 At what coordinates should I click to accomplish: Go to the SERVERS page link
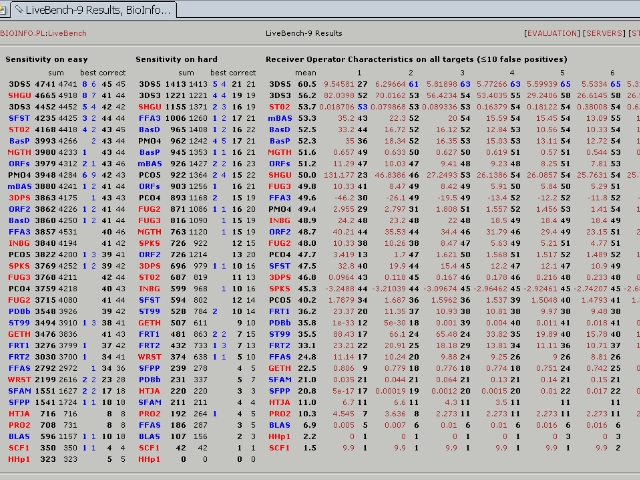(606, 33)
